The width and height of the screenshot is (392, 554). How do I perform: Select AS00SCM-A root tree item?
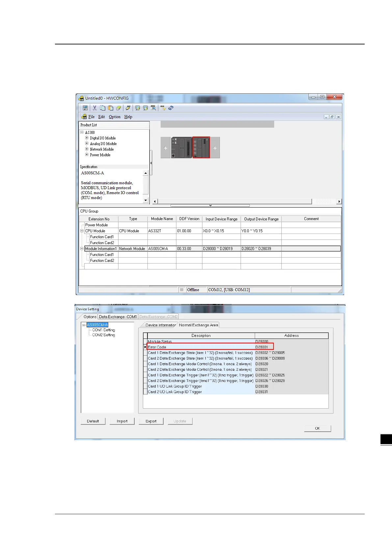click(97, 325)
